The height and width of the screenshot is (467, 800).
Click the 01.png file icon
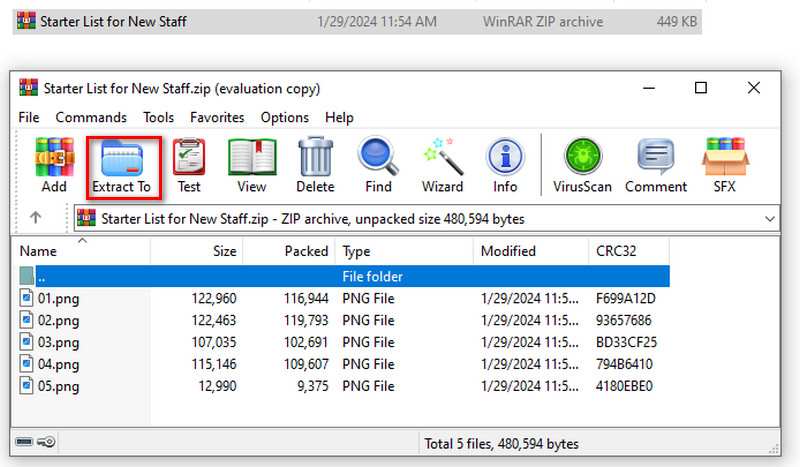point(26,298)
